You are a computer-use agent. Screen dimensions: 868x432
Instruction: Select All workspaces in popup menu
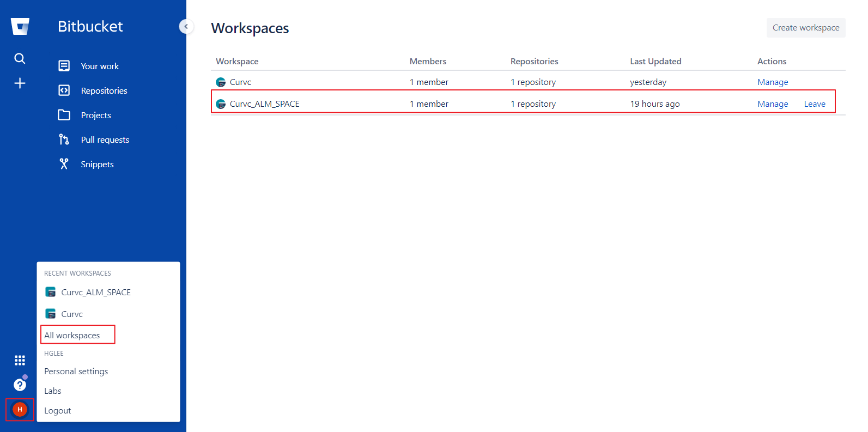tap(72, 335)
